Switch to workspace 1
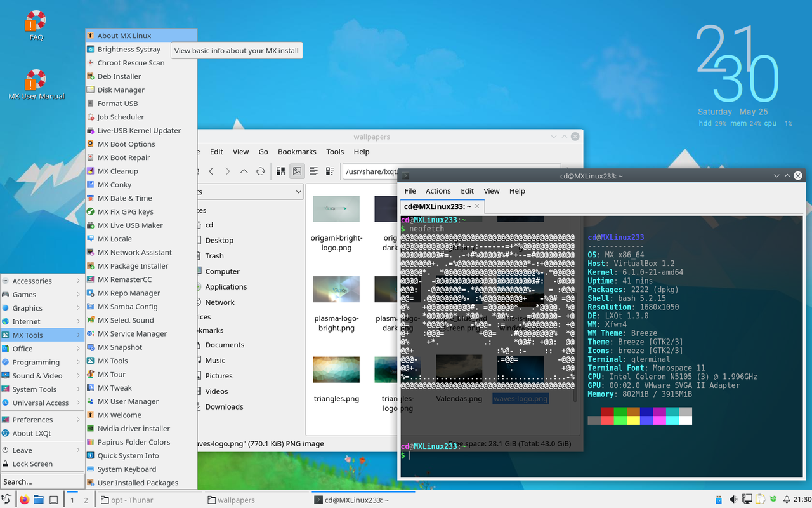 click(x=72, y=500)
